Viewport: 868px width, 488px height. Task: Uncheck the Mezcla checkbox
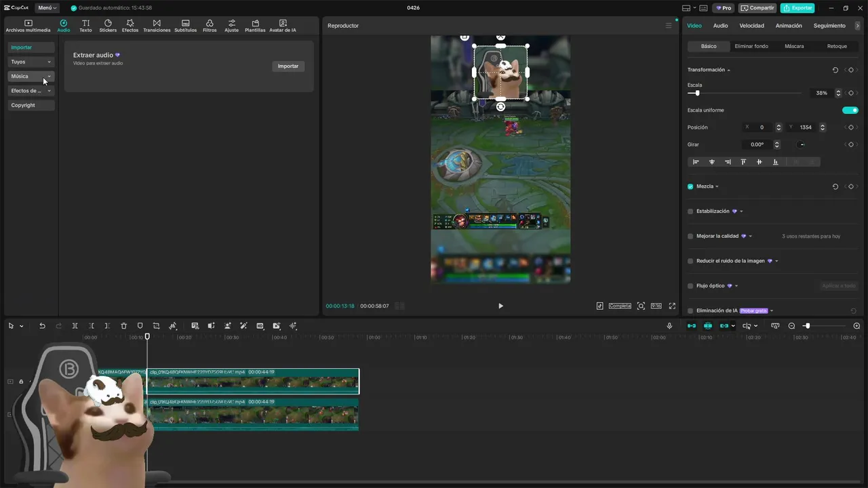(690, 186)
